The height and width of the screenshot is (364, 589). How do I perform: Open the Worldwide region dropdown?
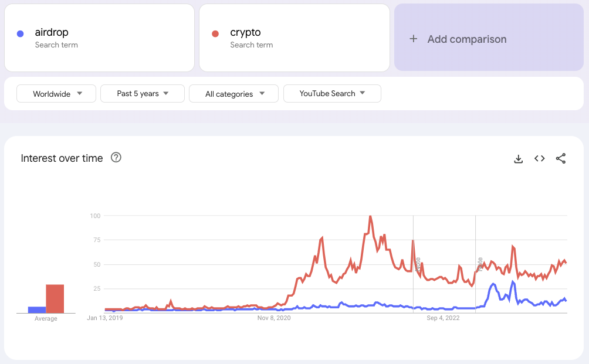pos(56,94)
